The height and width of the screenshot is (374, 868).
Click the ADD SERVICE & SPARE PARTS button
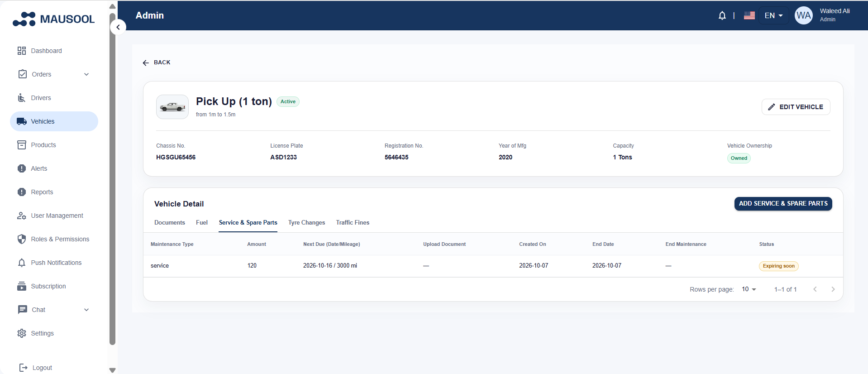coord(783,204)
